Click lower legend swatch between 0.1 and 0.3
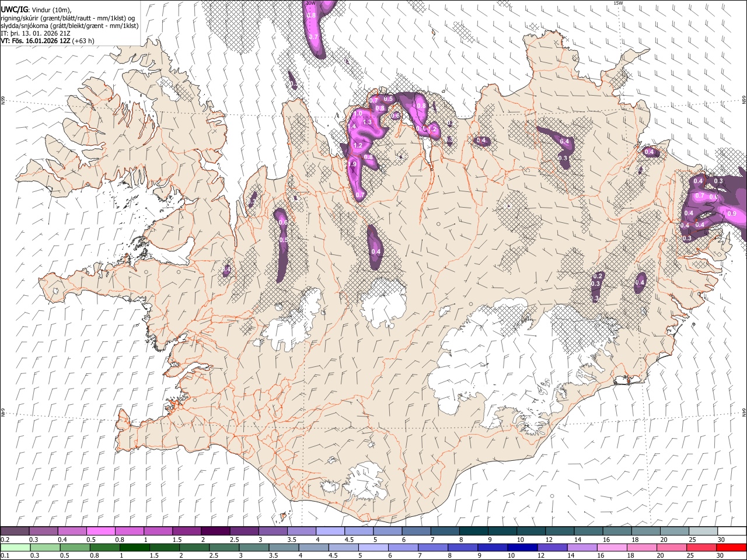Viewport: 747px width, 560px height. [16, 547]
